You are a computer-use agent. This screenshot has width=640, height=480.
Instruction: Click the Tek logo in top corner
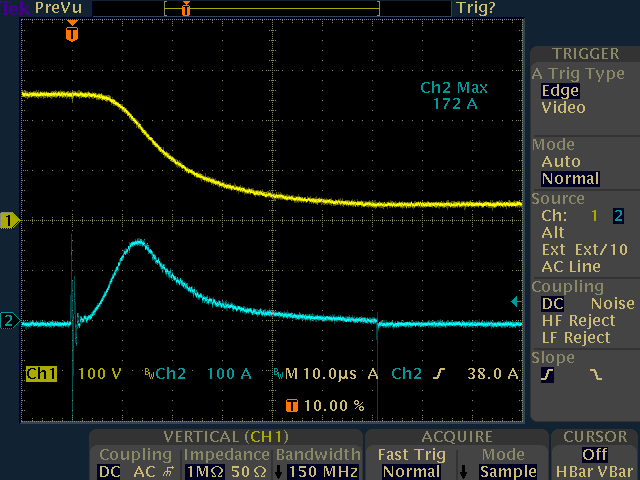14,8
